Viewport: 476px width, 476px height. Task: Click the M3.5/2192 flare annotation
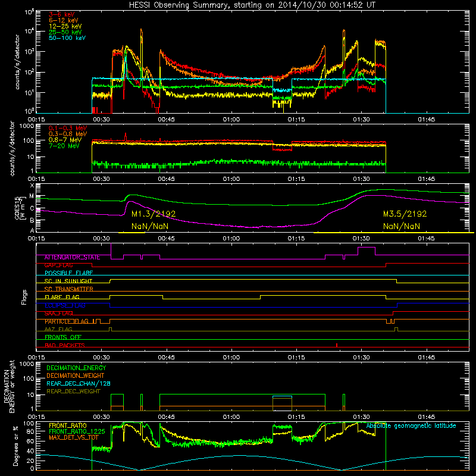click(x=405, y=214)
